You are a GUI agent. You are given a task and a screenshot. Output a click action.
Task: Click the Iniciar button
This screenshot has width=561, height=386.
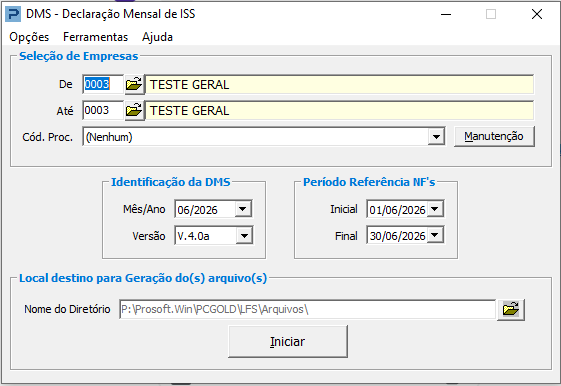(288, 342)
